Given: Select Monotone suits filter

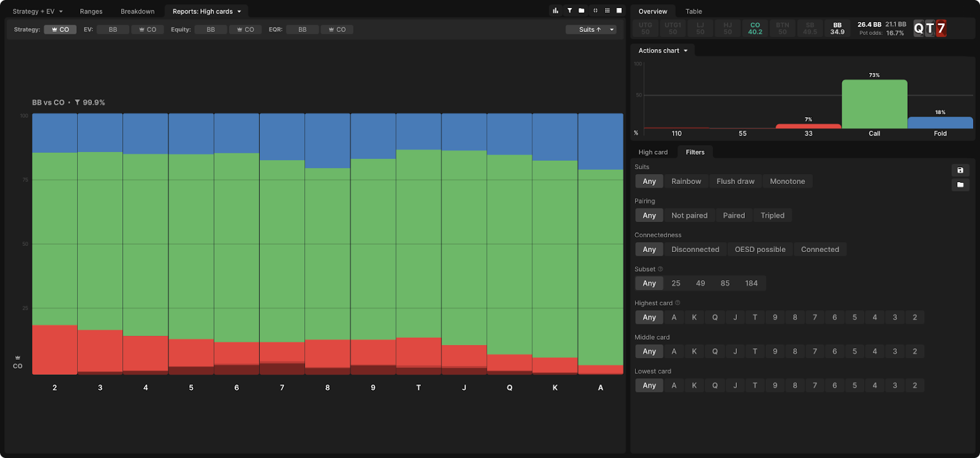Looking at the screenshot, I should coord(787,181).
